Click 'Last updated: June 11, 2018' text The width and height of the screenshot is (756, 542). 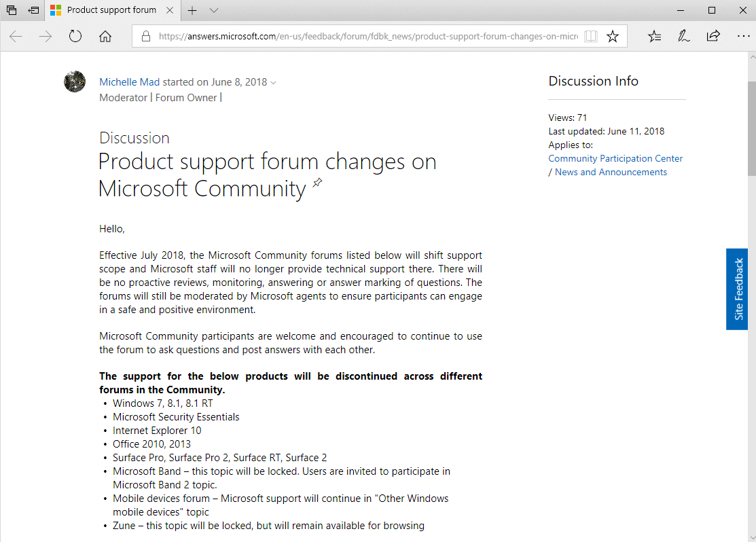click(x=606, y=131)
